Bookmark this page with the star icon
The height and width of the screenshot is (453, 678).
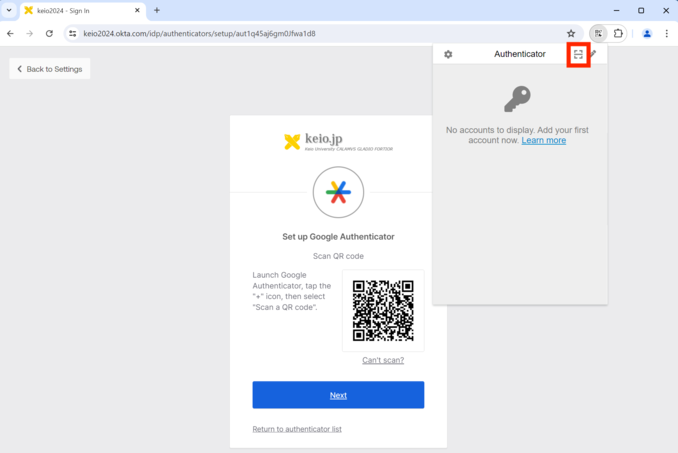[x=571, y=33]
